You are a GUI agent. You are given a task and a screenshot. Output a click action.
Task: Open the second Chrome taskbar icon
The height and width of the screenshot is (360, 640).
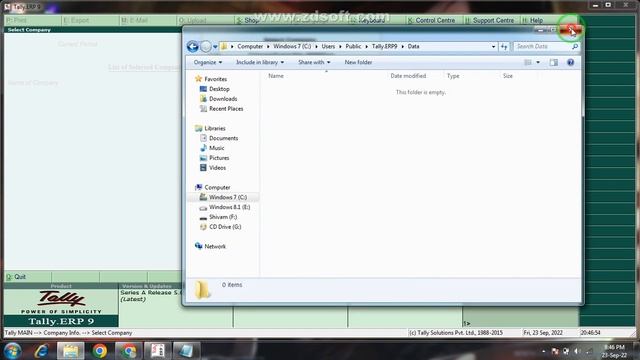point(129,351)
